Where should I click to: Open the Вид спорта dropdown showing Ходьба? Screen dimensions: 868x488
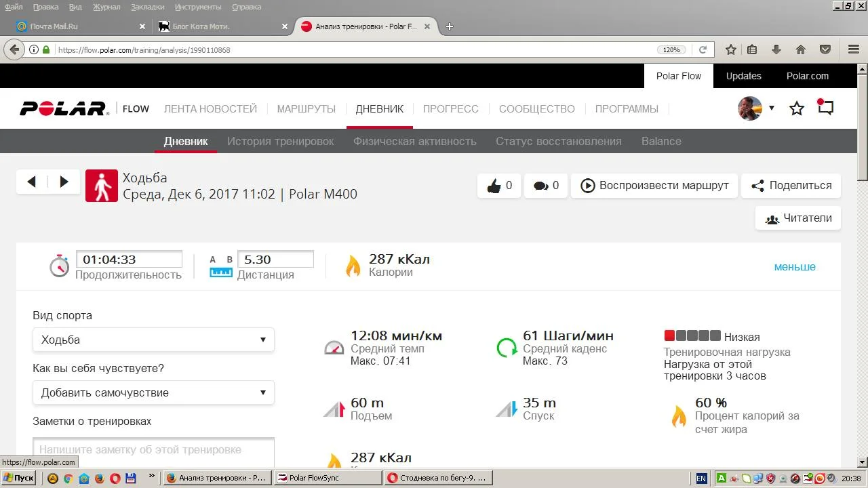(153, 340)
